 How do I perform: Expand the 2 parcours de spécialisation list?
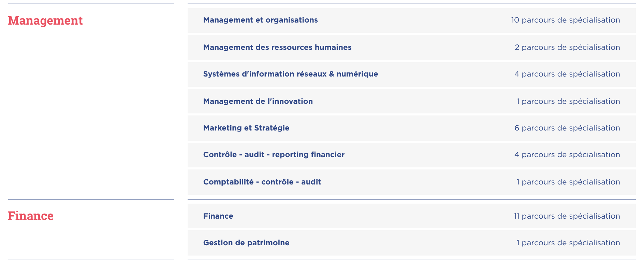[x=567, y=47]
